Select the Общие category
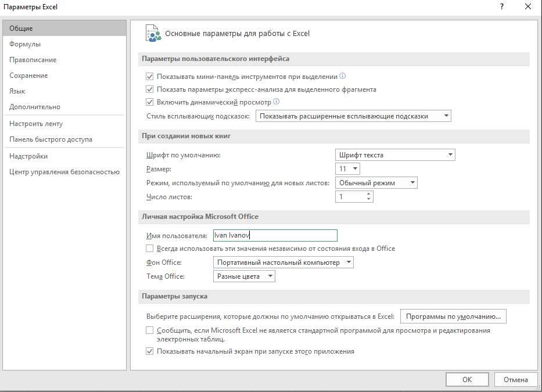The width and height of the screenshot is (542, 392). [x=64, y=28]
